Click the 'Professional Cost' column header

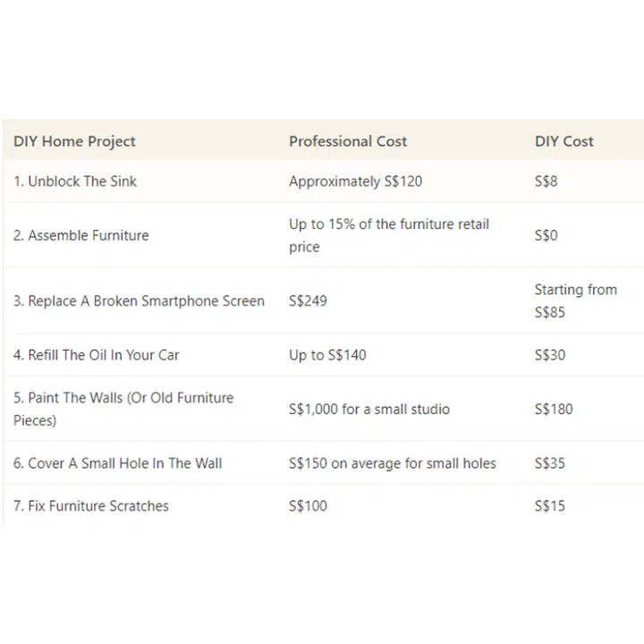click(347, 141)
